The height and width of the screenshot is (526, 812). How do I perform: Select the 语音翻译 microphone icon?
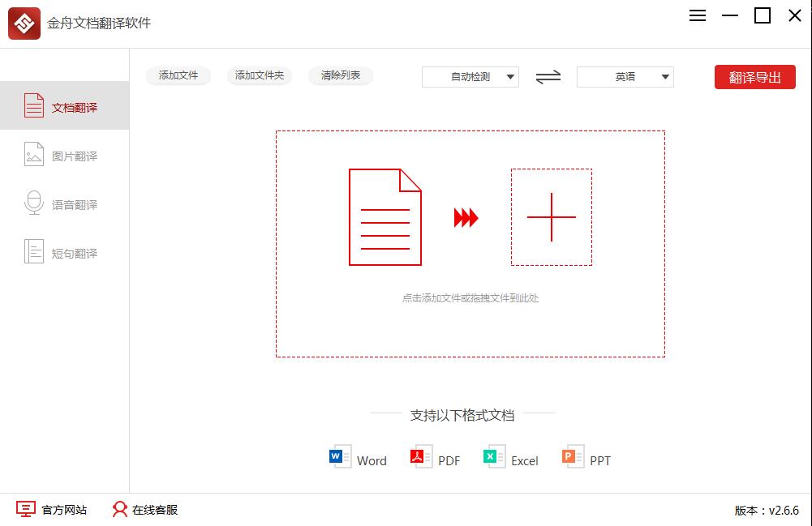(x=33, y=203)
